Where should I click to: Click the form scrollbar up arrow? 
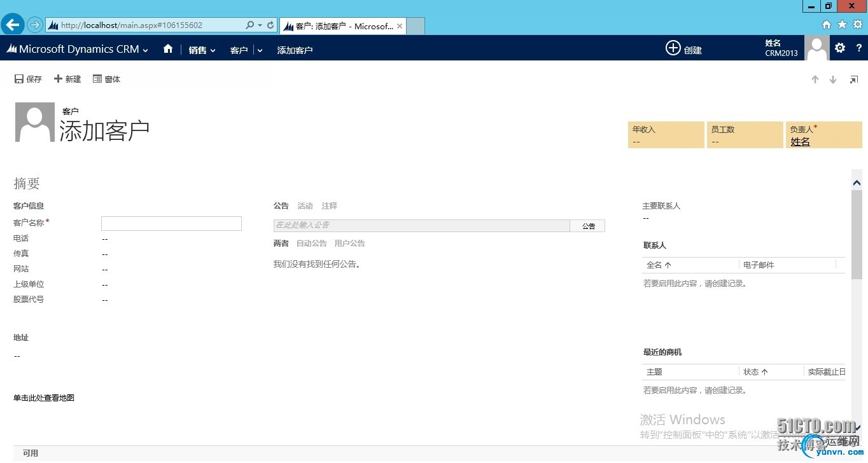pos(857,183)
